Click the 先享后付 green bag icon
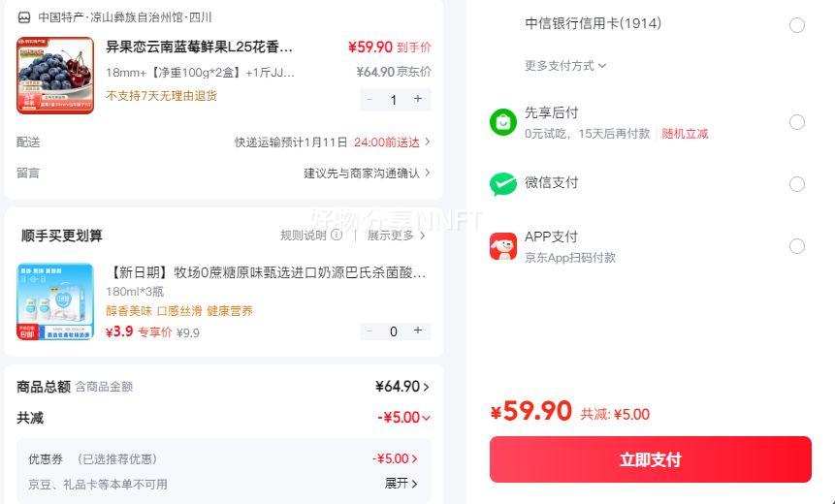This screenshot has width=835, height=504. pos(503,122)
